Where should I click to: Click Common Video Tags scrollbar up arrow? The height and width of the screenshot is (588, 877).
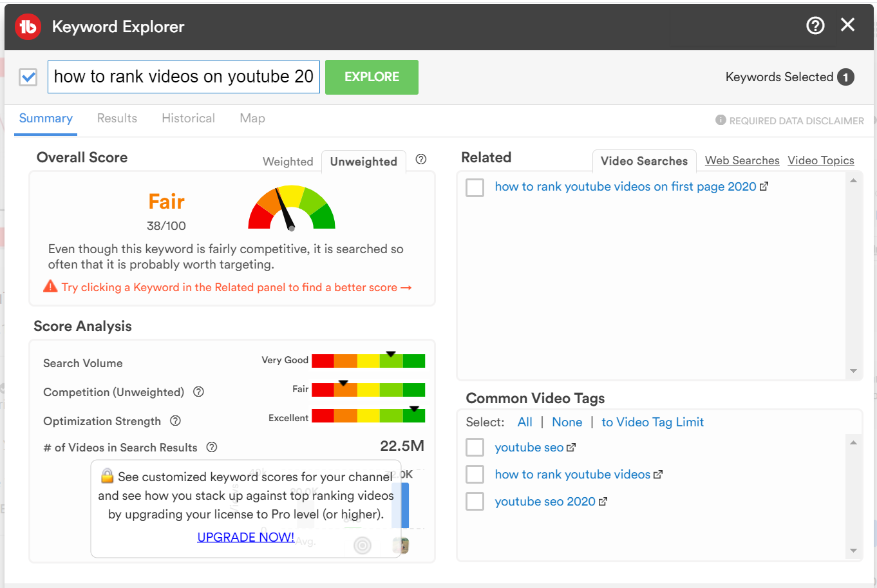point(853,442)
